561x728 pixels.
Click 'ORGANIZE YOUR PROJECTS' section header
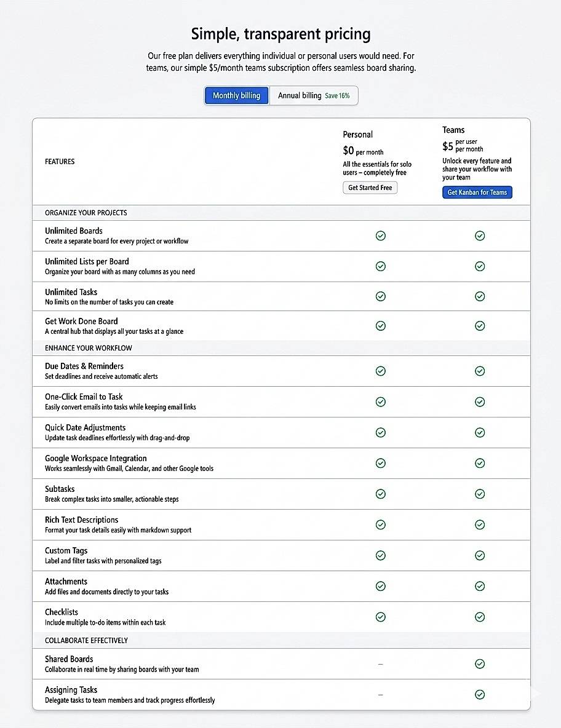[x=86, y=213]
